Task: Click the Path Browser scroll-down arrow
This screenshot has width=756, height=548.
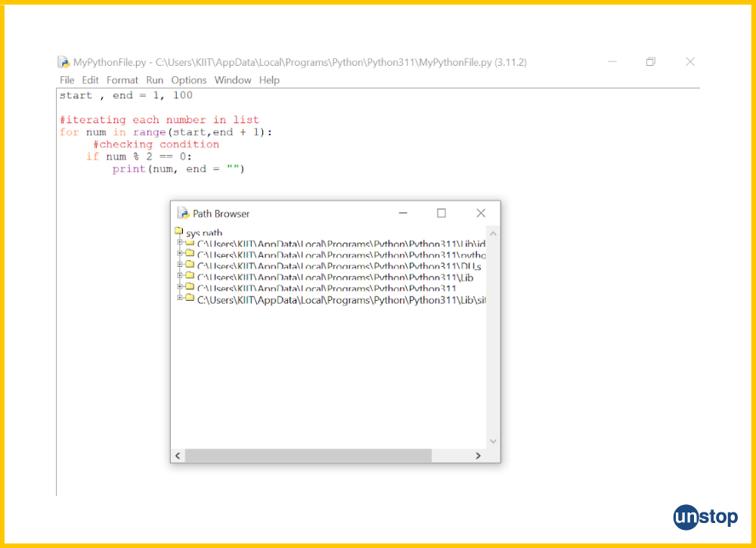Action: [x=493, y=441]
